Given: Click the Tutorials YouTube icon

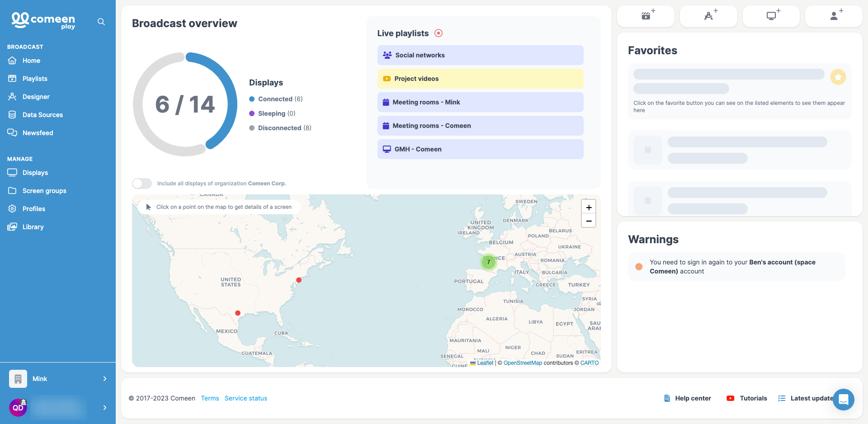Looking at the screenshot, I should click(x=730, y=398).
